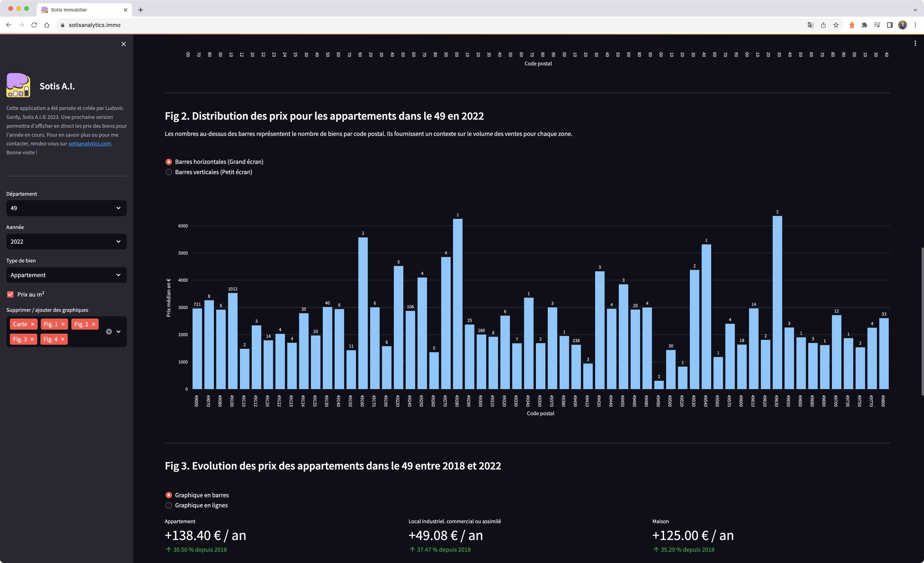The image size is (924, 563).
Task: Follow the sotisanalytics.com link
Action: (x=89, y=144)
